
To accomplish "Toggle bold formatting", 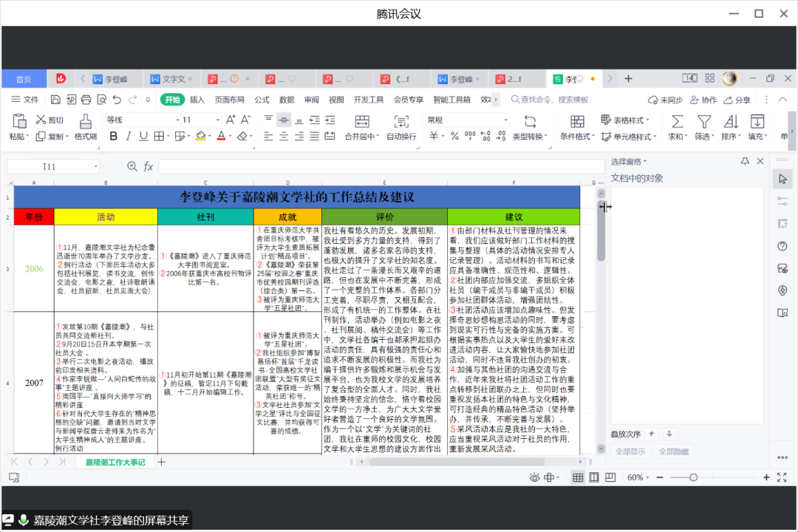I will click(x=114, y=136).
